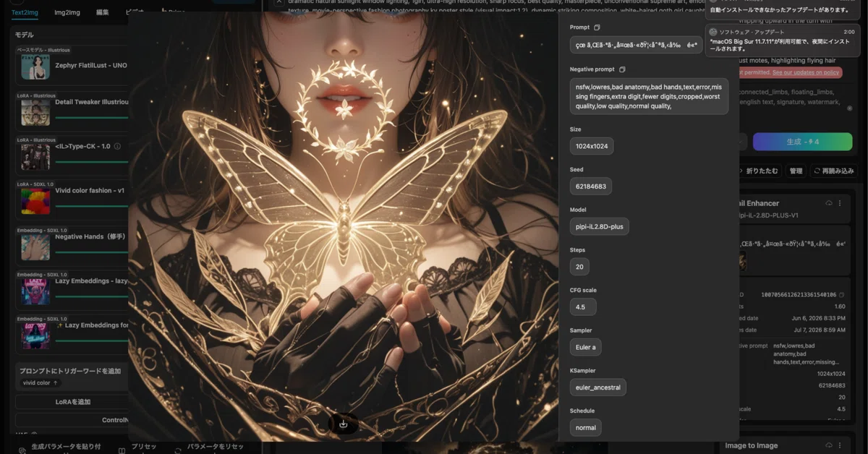Viewport: 868px width, 454px height.
Task: Open info icon beside <IL>Type-CK - 1.0
Action: (117, 146)
